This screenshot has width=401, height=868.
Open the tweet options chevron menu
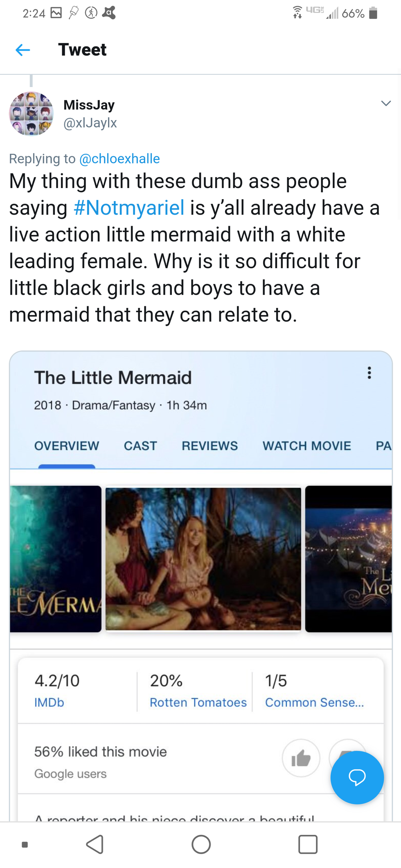tap(386, 103)
